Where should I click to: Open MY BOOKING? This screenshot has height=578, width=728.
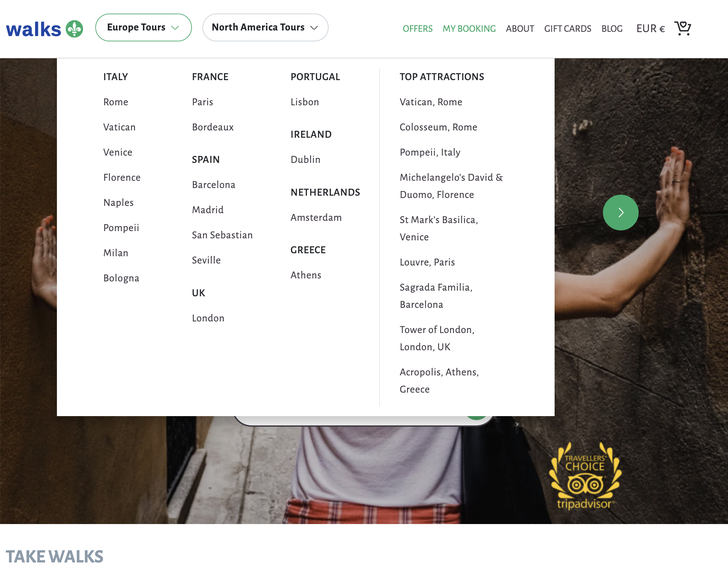click(x=469, y=29)
